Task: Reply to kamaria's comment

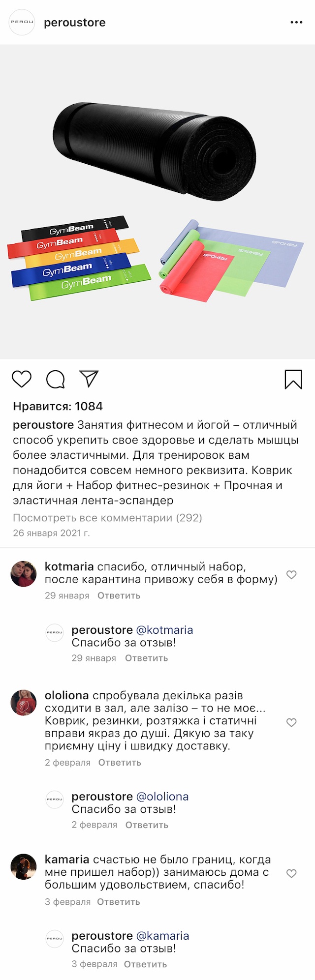Action: (119, 902)
